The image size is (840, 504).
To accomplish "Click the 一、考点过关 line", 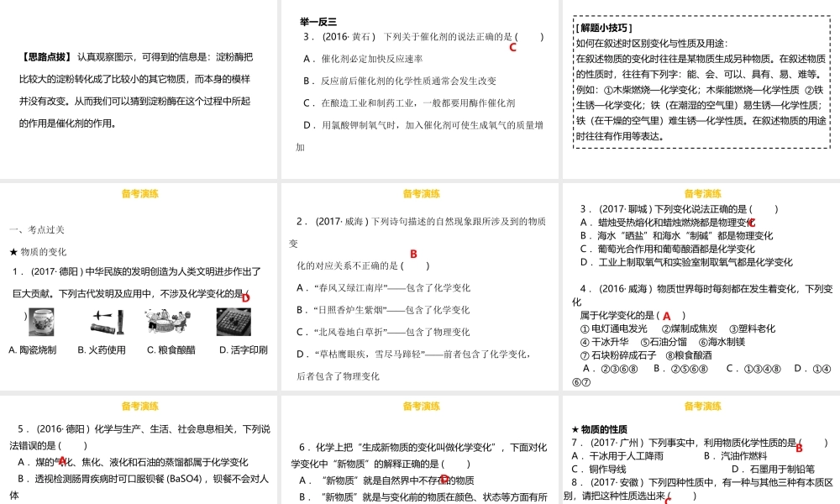I will (x=37, y=230).
